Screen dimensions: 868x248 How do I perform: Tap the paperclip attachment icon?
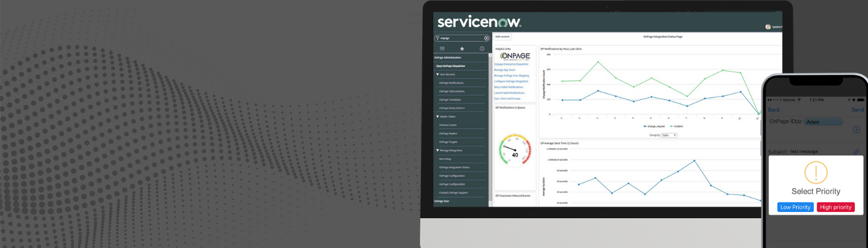pos(856,151)
